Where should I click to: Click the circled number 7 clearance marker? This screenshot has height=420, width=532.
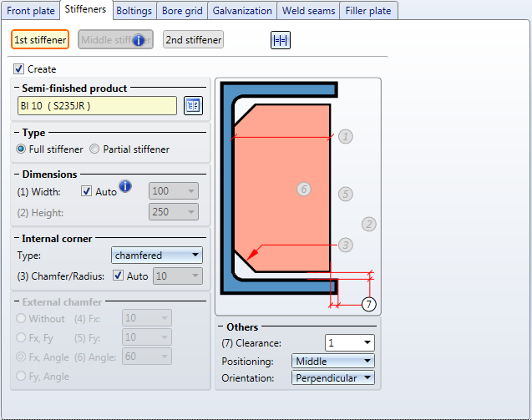[370, 304]
